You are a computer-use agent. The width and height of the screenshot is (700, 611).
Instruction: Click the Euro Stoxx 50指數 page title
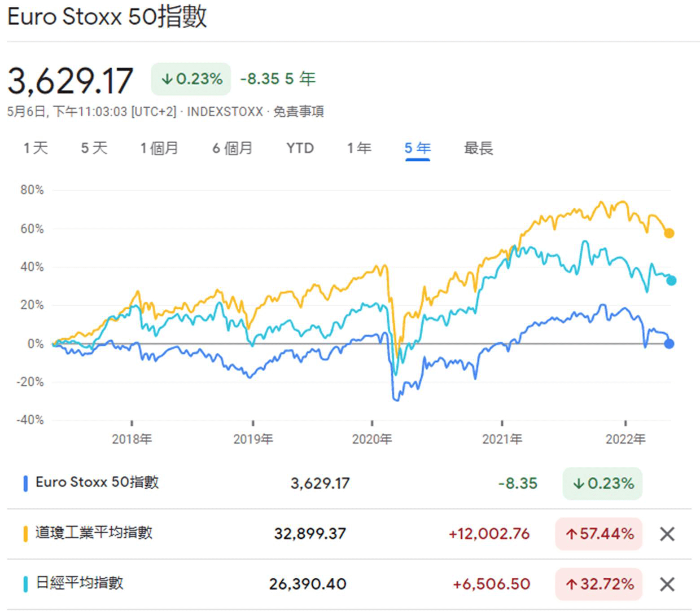click(108, 17)
